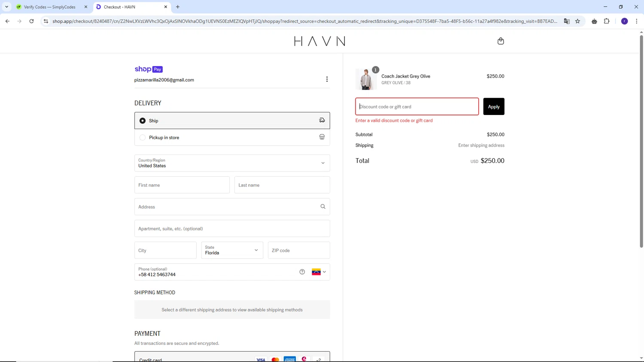The height and width of the screenshot is (362, 644).
Task: Click 'Enter a valid discount code' error message
Action: [394, 121]
